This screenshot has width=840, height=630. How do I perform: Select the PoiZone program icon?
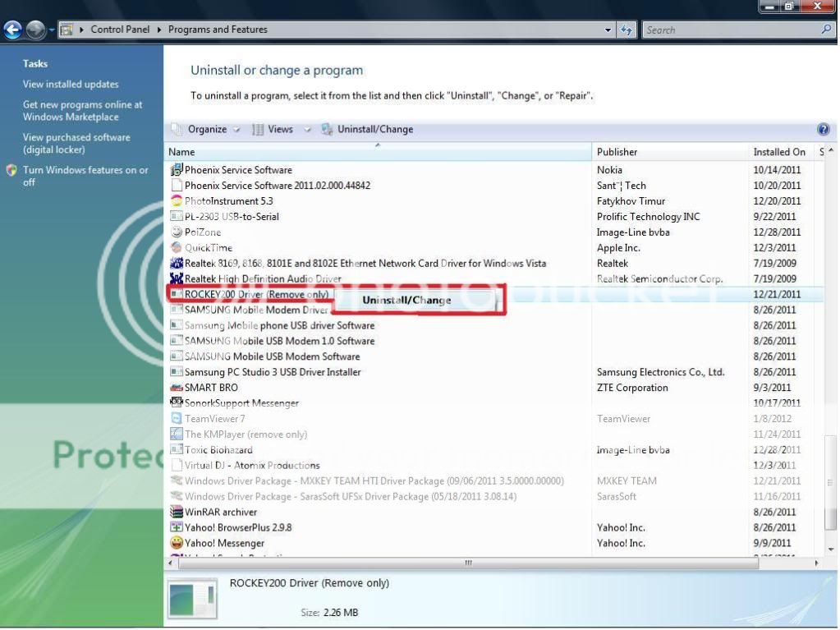click(177, 232)
